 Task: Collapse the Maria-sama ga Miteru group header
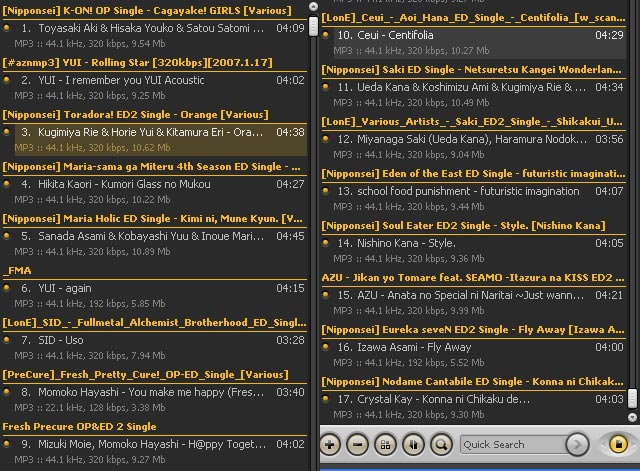click(154, 167)
